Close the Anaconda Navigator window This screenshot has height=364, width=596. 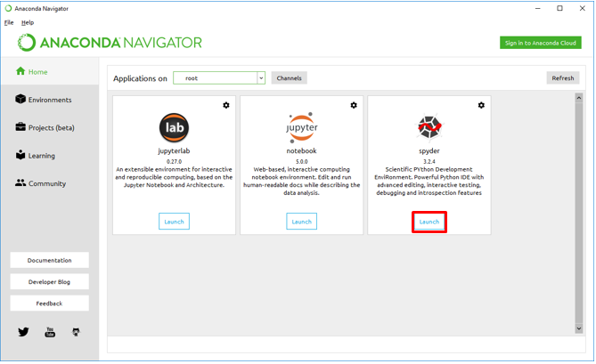pyautogui.click(x=583, y=8)
